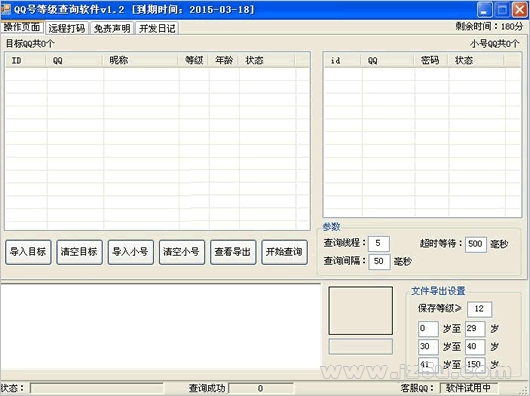
Task: Click the 导入目标 button
Action: (28, 252)
